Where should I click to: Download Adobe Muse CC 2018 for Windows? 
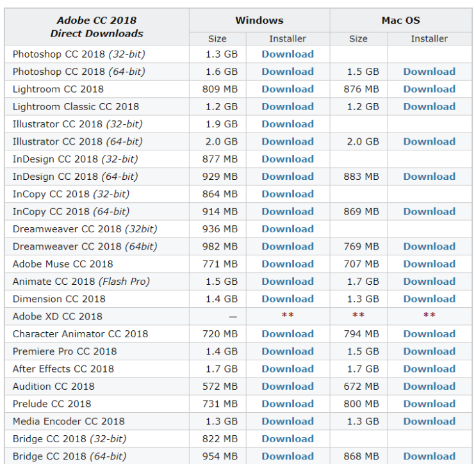coord(288,264)
